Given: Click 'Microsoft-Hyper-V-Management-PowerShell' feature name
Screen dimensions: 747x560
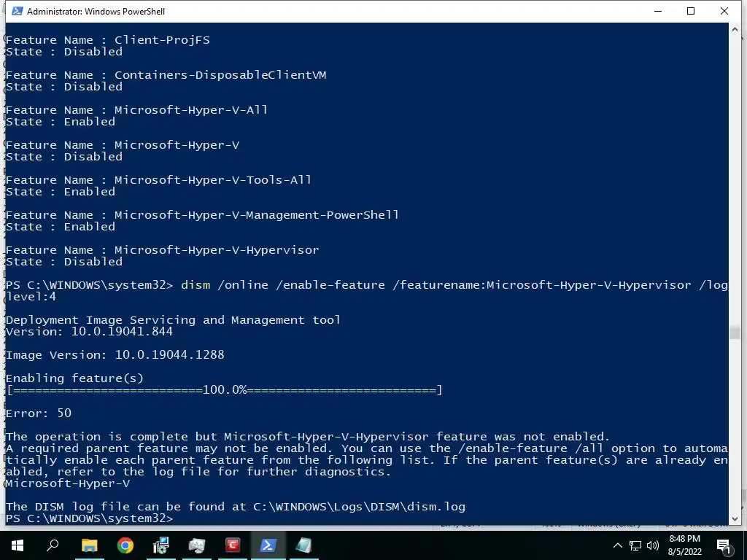Looking at the screenshot, I should click(257, 215).
